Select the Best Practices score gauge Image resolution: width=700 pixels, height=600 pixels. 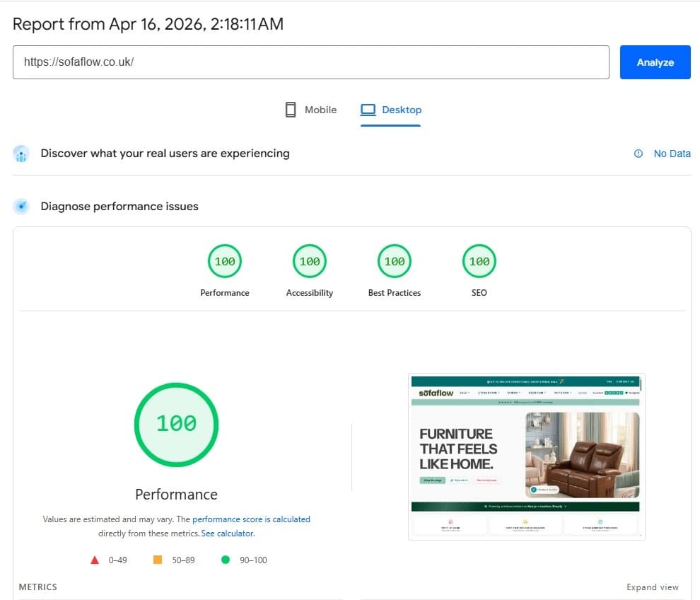coord(394,260)
